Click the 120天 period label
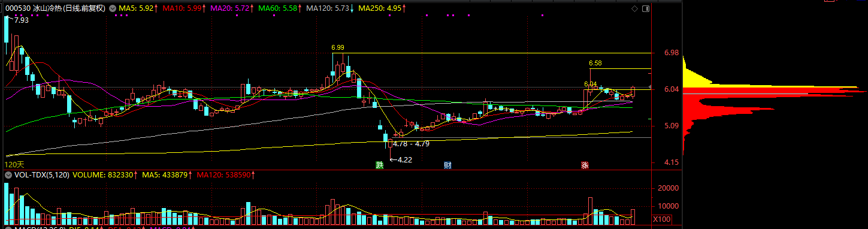 14,164
